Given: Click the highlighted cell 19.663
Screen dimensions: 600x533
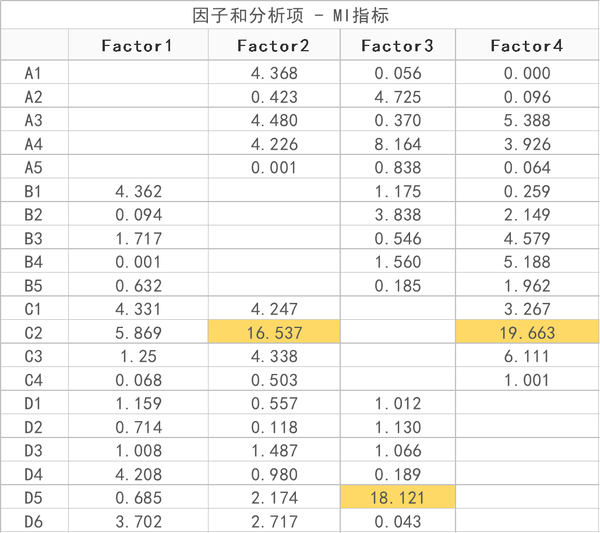Looking at the screenshot, I should [526, 332].
